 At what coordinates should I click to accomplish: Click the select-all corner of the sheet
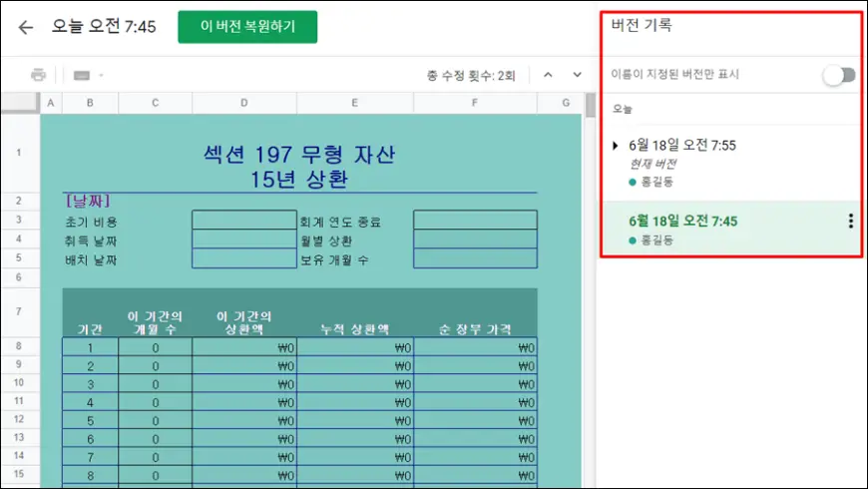pos(20,103)
